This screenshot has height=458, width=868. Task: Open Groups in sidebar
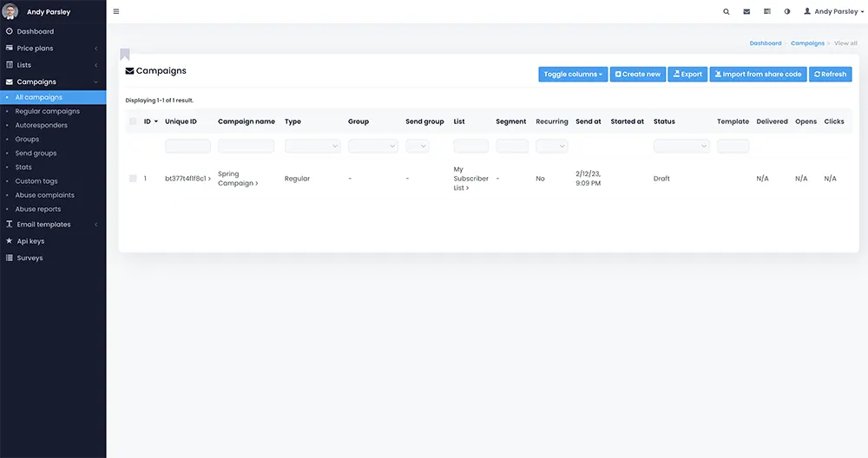[x=27, y=139]
